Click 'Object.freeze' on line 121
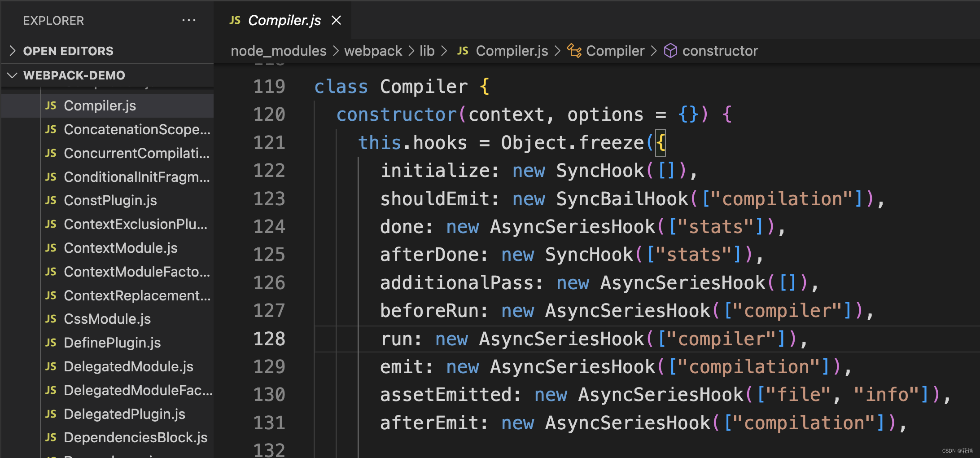980x458 pixels. click(573, 143)
